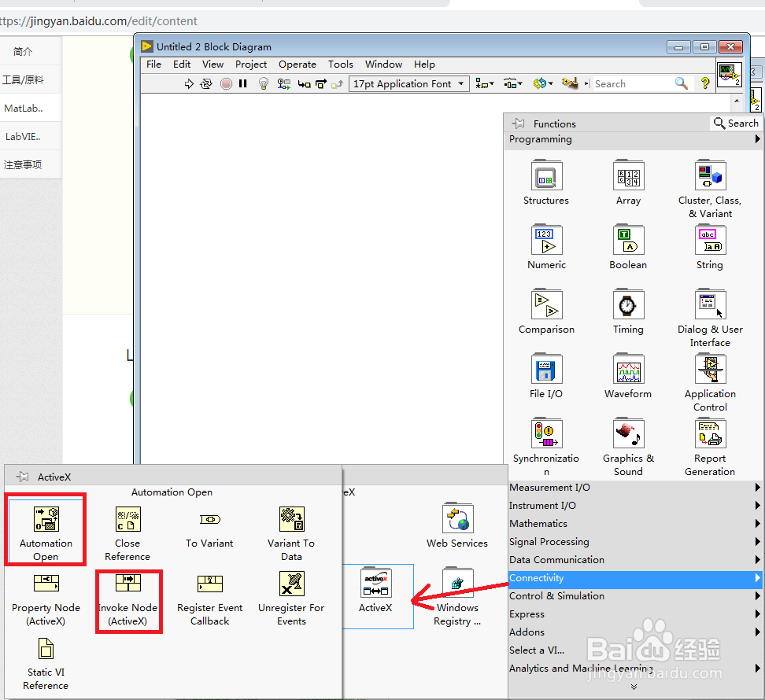The height and width of the screenshot is (700, 765).
Task: Open the Reorder dropdown
Action: click(x=542, y=84)
